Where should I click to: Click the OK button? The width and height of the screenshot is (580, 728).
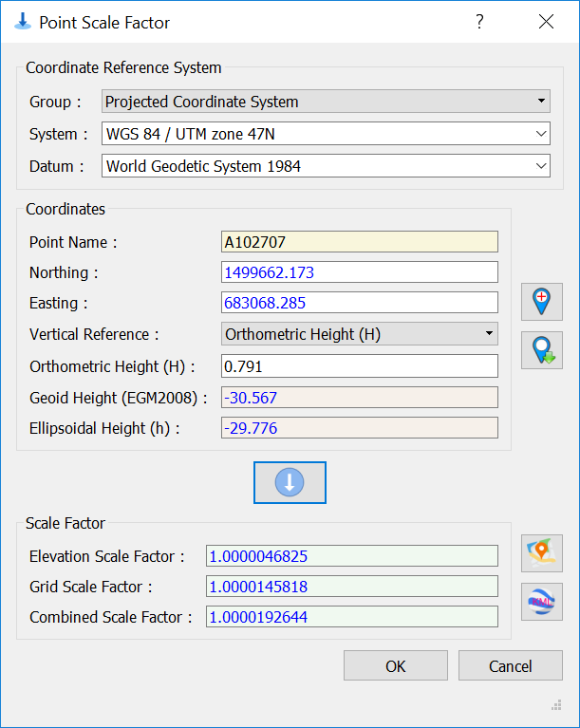396,665
